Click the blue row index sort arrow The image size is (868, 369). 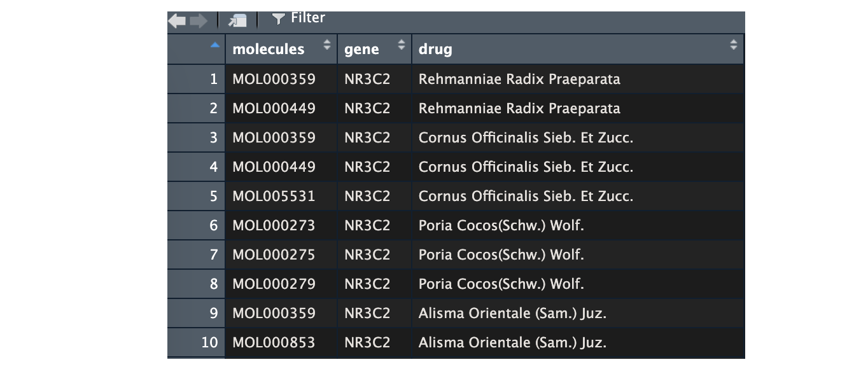(214, 45)
